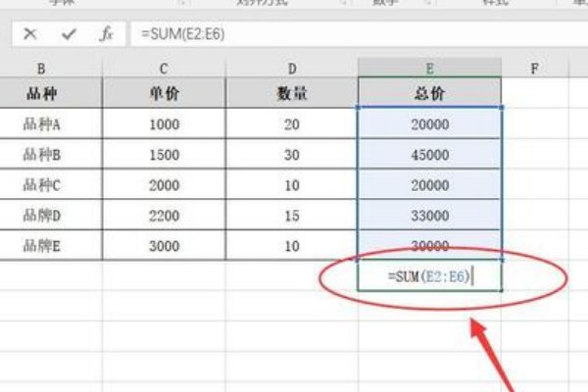Select total cell 33000

pyautogui.click(x=430, y=215)
